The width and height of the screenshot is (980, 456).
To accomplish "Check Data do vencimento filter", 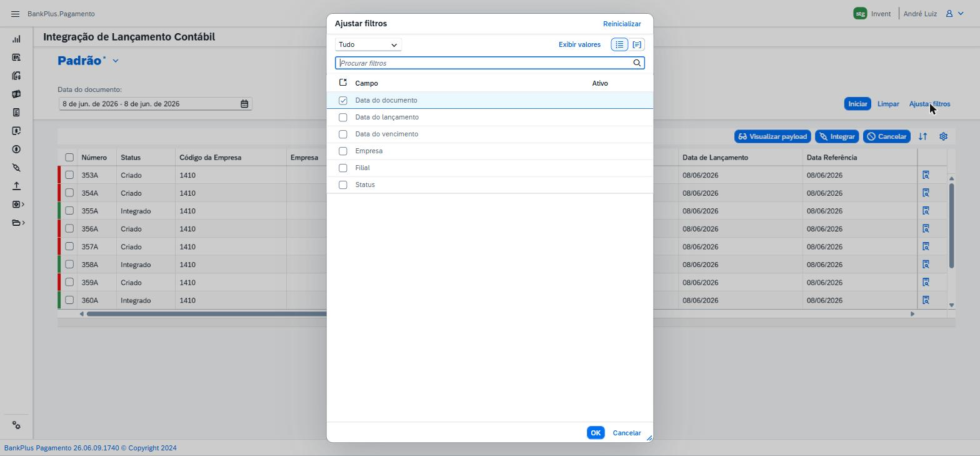I will tap(342, 134).
